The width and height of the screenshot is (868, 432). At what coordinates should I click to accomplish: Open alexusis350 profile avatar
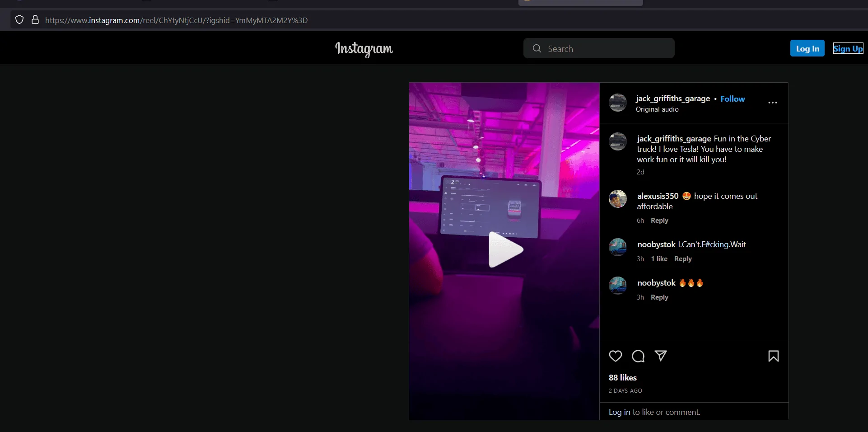pyautogui.click(x=617, y=199)
